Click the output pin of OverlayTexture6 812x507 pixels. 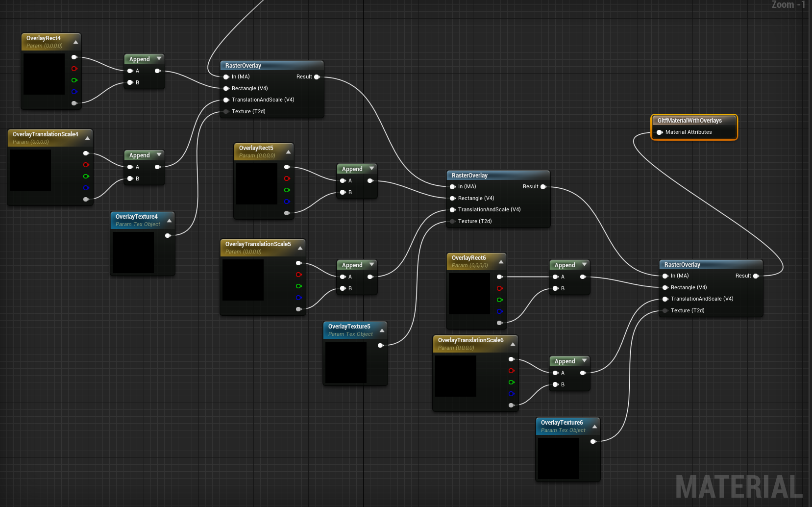coord(593,441)
